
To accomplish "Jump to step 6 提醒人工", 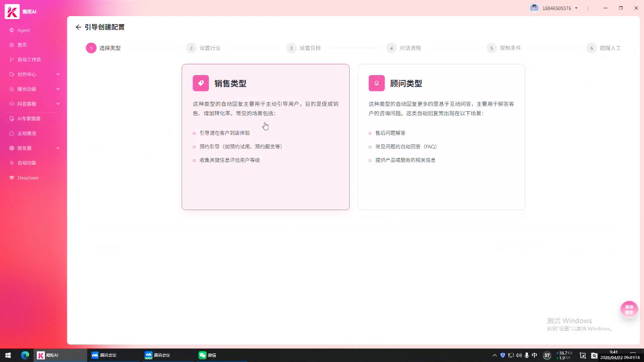I will click(604, 48).
